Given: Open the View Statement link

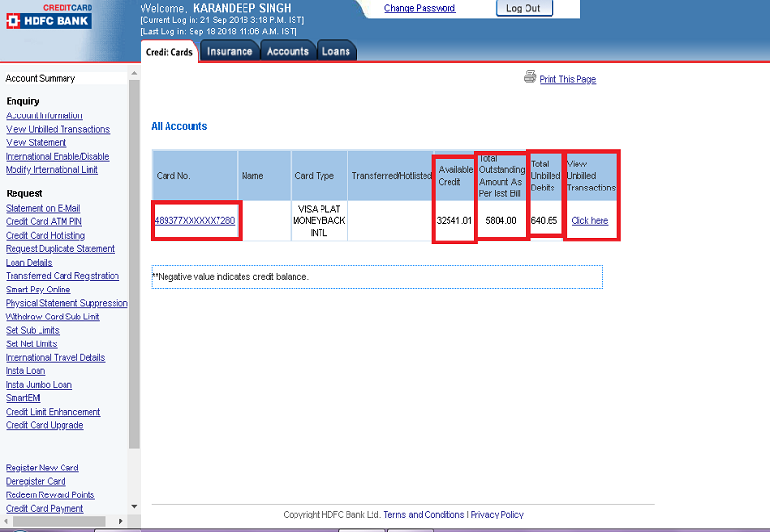Looking at the screenshot, I should (36, 142).
